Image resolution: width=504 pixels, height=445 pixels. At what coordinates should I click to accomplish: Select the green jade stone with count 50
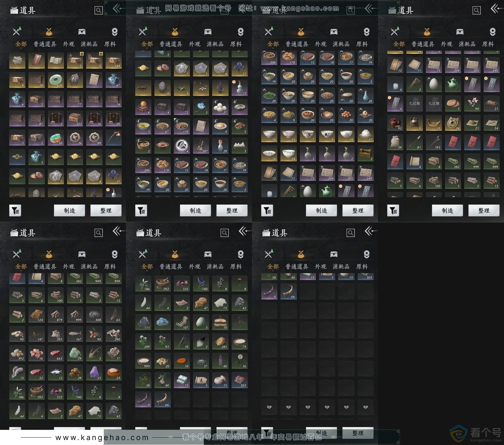point(56,138)
